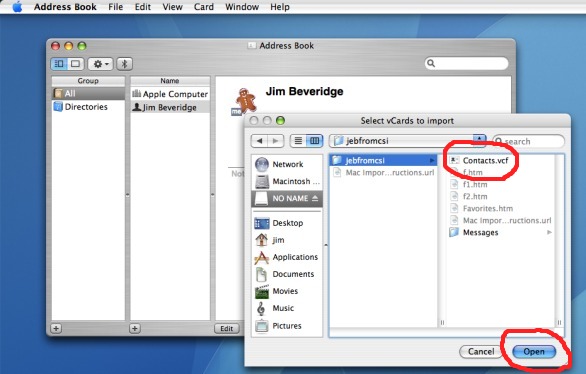The image size is (586, 374).
Task: Click the file dialog search field
Action: (x=528, y=141)
